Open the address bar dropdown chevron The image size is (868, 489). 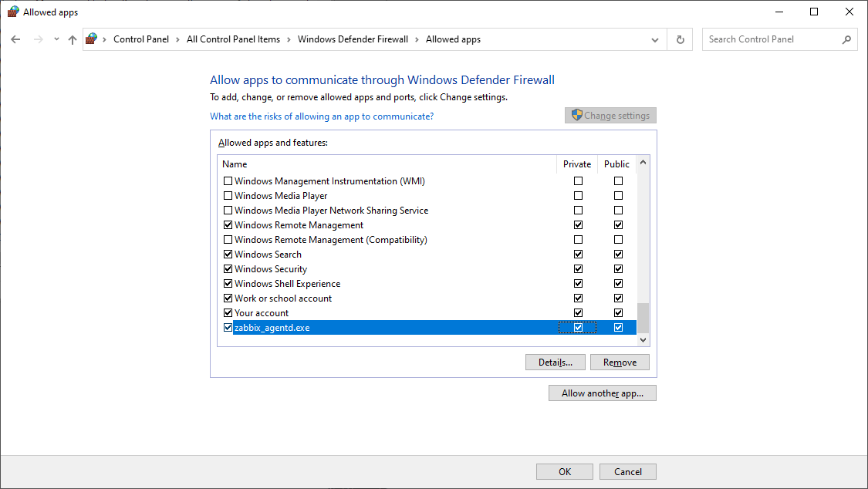tap(654, 39)
